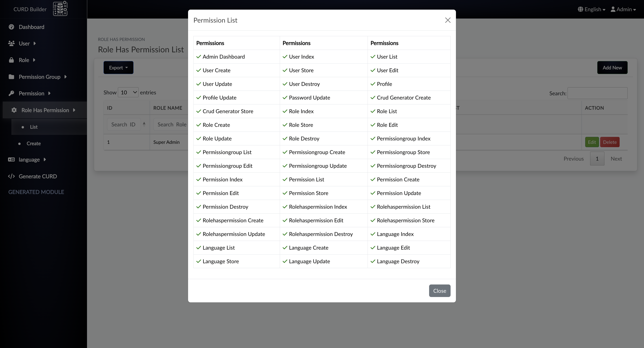Expand the Permission Group submenu arrow
Screen dimensions: 644x348
click(x=66, y=77)
